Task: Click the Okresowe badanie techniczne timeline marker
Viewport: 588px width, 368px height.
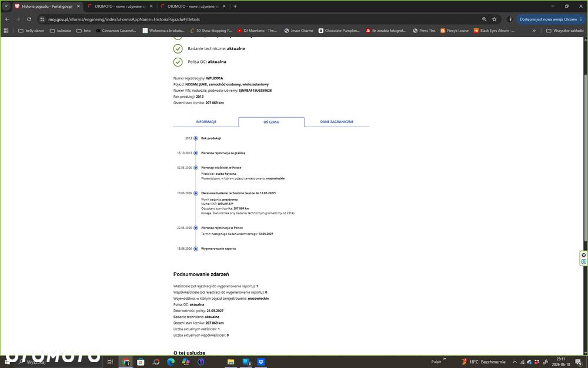Action: pos(195,193)
